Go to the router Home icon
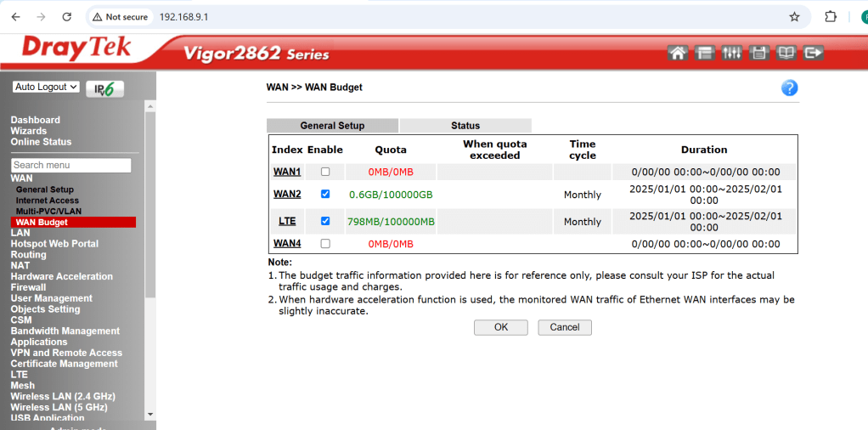 (x=678, y=53)
